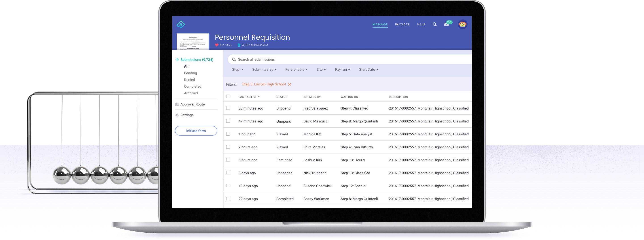
Task: Open the HELP menu item
Action: pos(421,25)
